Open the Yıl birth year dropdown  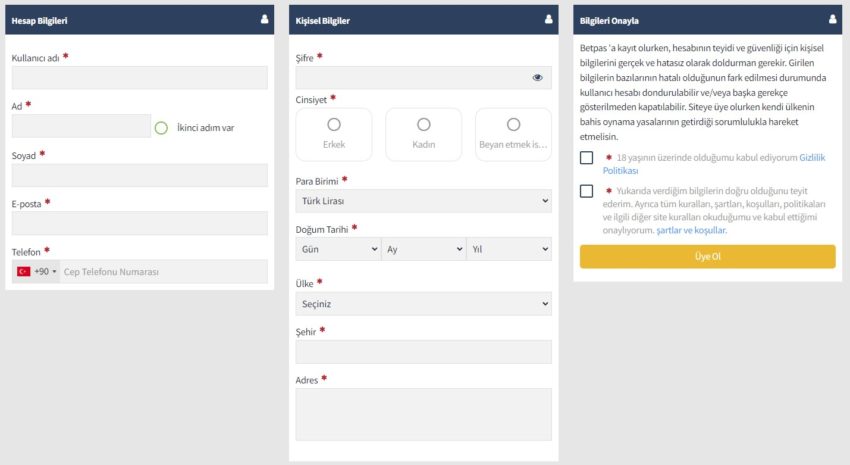pyautogui.click(x=509, y=249)
